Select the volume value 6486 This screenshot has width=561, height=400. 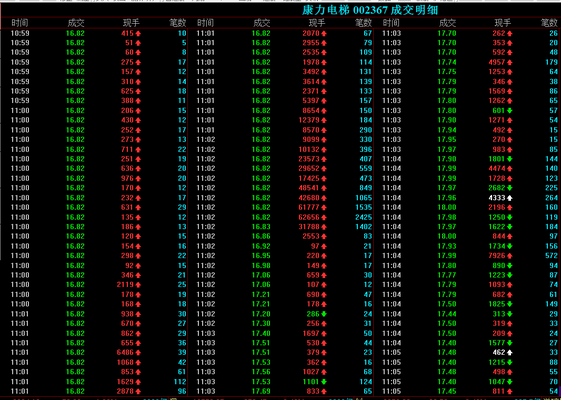click(x=125, y=352)
